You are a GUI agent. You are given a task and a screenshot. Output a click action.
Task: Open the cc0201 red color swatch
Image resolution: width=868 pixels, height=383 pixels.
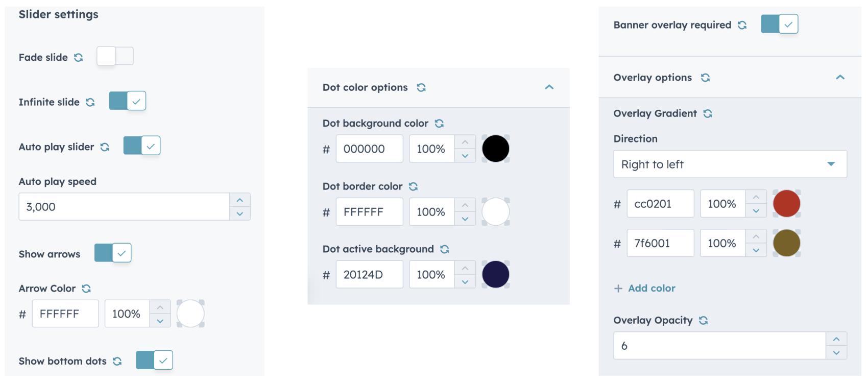pyautogui.click(x=786, y=204)
